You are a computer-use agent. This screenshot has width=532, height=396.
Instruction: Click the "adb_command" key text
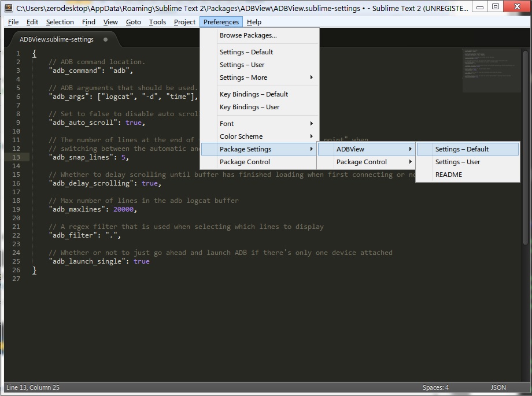point(75,71)
